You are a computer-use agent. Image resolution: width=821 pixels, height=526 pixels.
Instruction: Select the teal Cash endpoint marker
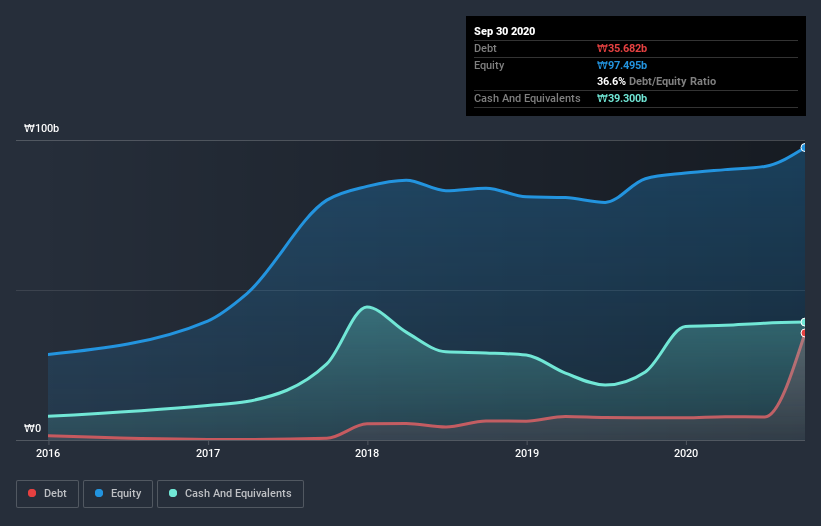pyautogui.click(x=804, y=322)
